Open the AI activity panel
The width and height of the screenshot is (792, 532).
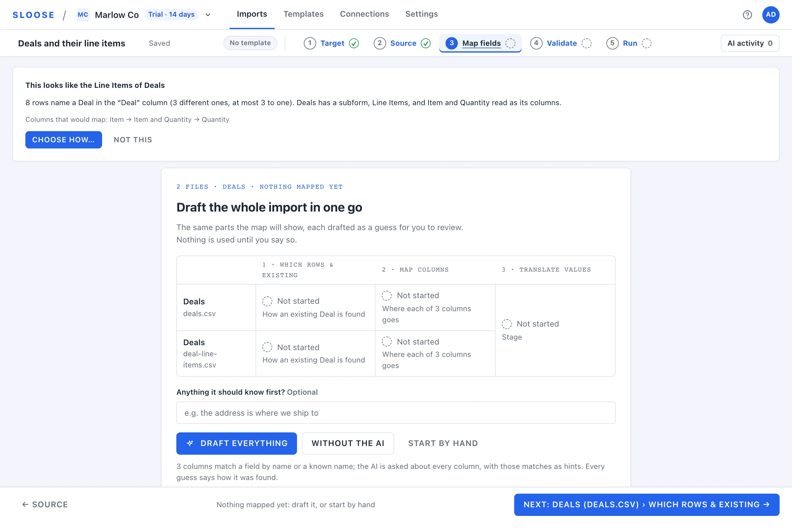(750, 43)
